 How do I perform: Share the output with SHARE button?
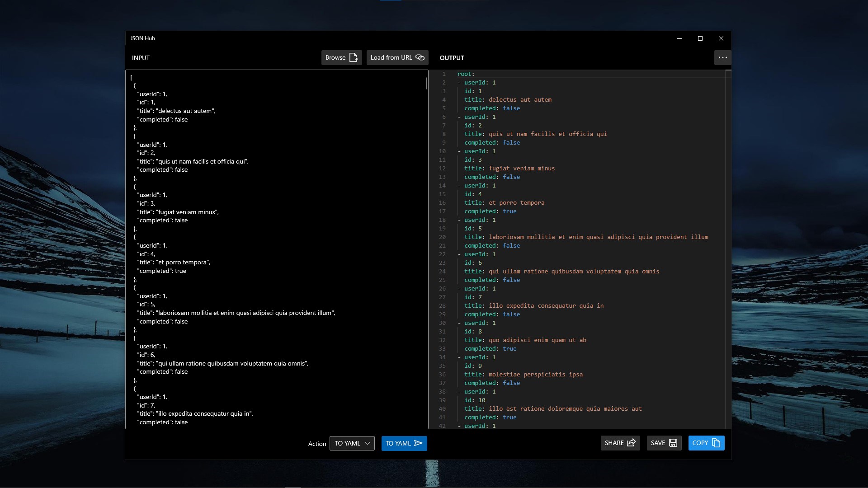click(x=620, y=443)
